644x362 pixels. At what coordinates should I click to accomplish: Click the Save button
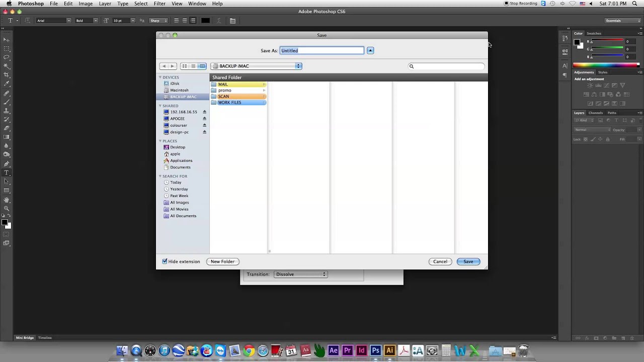[468, 261]
